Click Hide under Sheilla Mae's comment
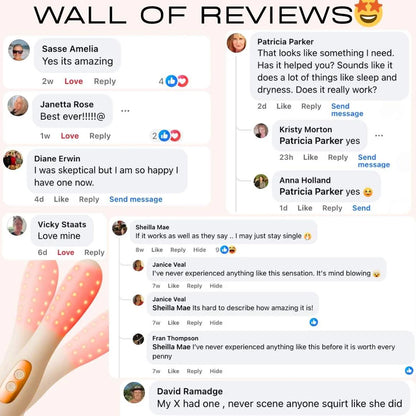Screen dimensions: 416x416 coord(200,250)
